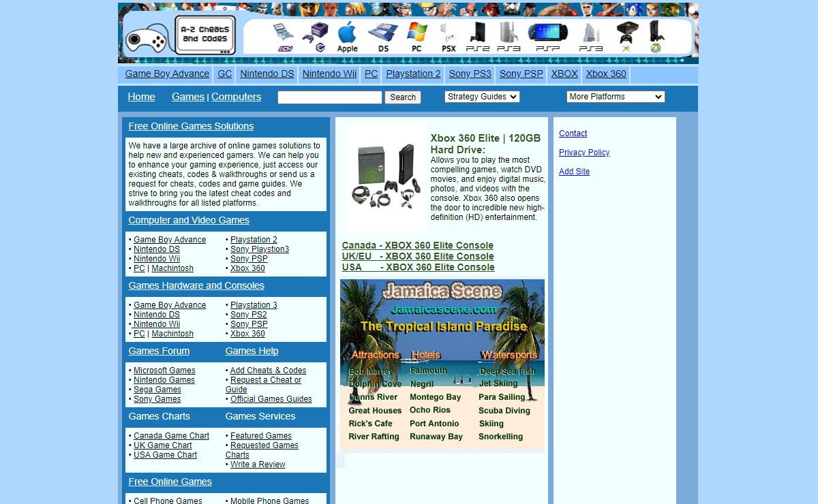Click the Windows PC icon in header

(x=416, y=37)
